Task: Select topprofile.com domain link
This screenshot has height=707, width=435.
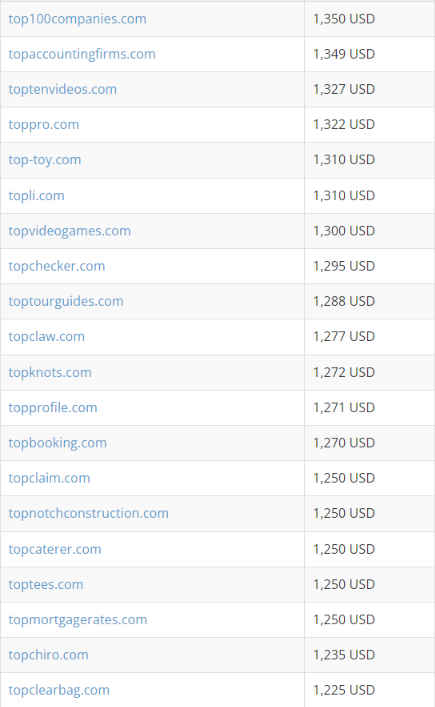Action: click(53, 407)
